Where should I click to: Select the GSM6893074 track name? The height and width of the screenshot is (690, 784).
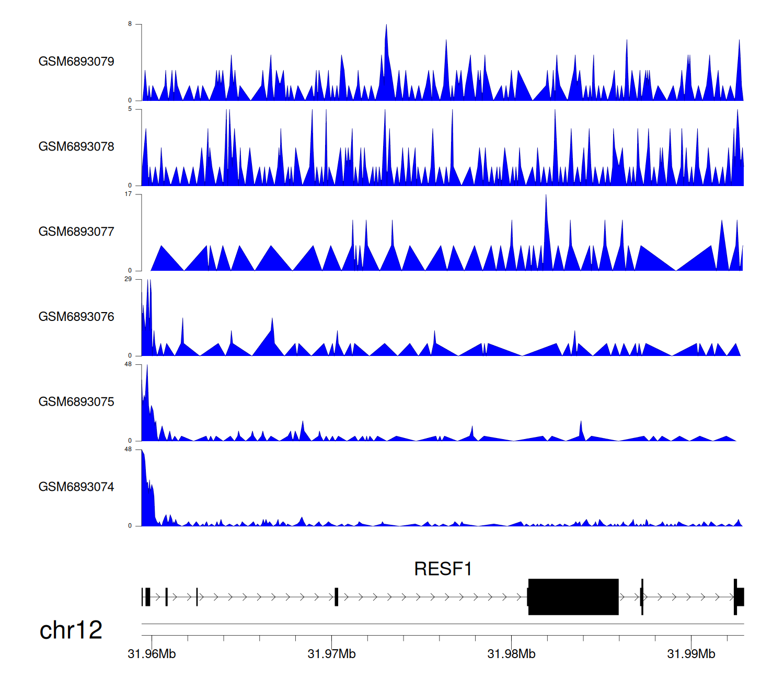click(x=76, y=487)
